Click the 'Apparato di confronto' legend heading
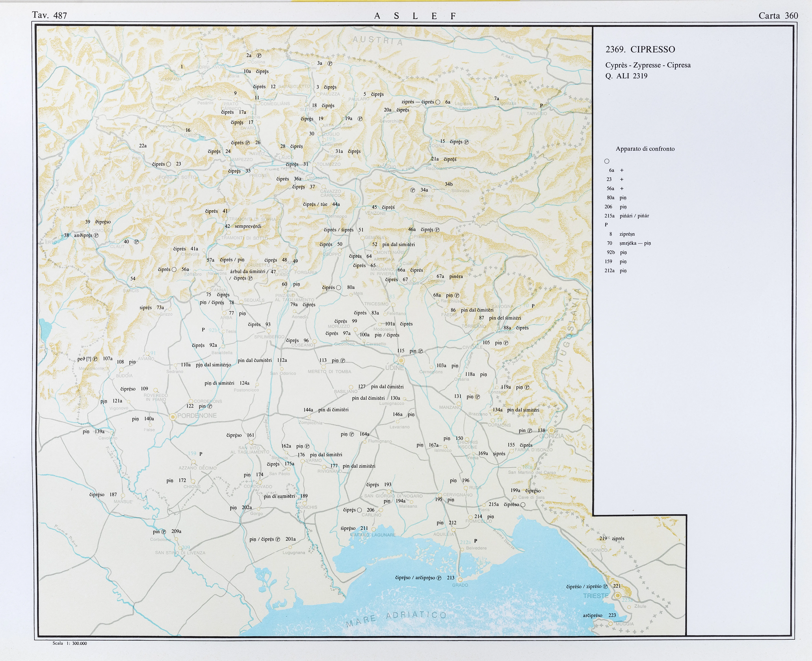The height and width of the screenshot is (661, 812). [x=645, y=149]
